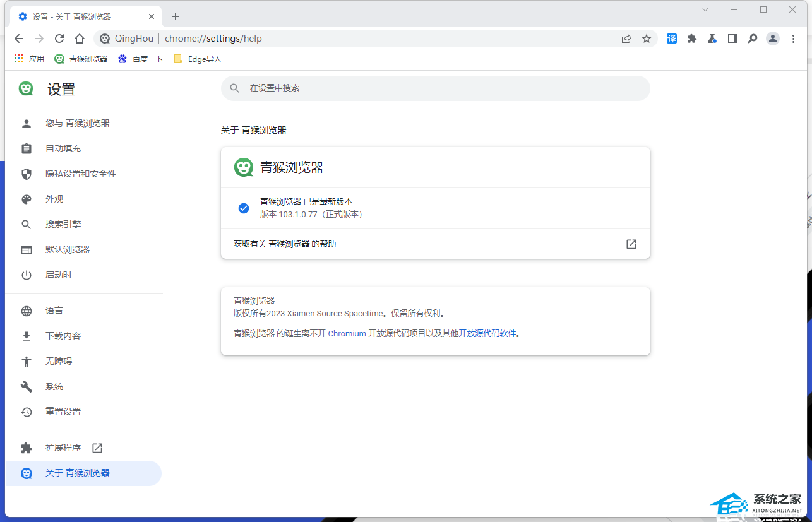Click the settings page monkey logo
Screen dimensions: 812x522
click(x=26, y=89)
